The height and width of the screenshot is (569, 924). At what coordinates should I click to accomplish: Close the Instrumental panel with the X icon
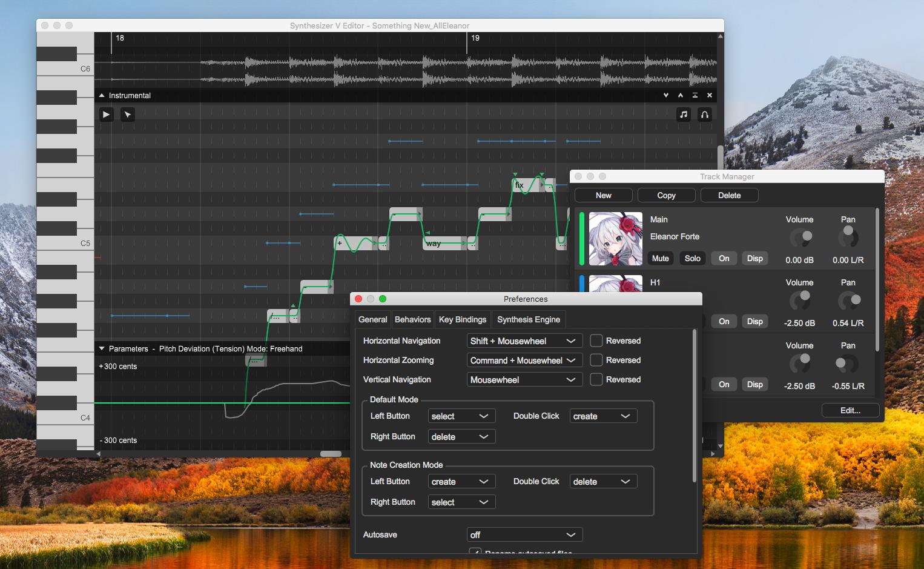(x=710, y=95)
